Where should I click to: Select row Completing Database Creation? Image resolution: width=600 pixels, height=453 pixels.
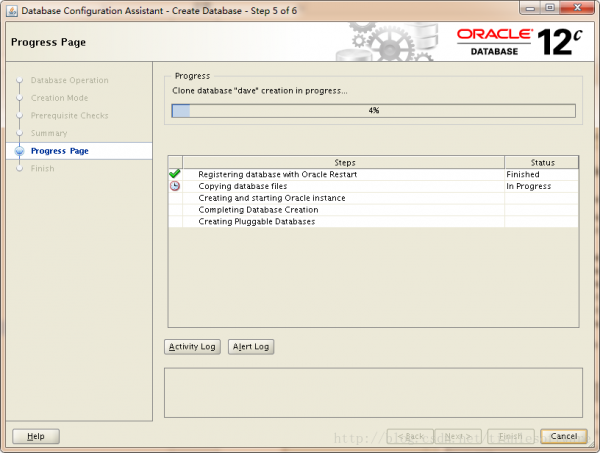coord(373,210)
